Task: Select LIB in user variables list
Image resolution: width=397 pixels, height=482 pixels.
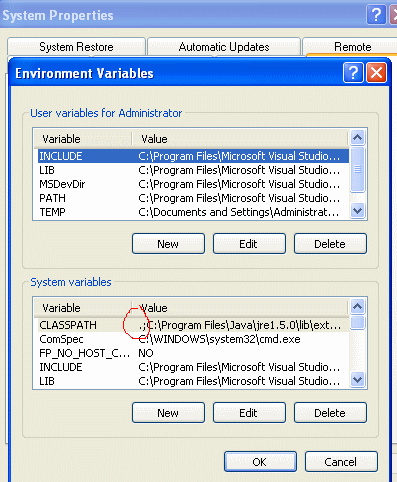Action: [193, 170]
